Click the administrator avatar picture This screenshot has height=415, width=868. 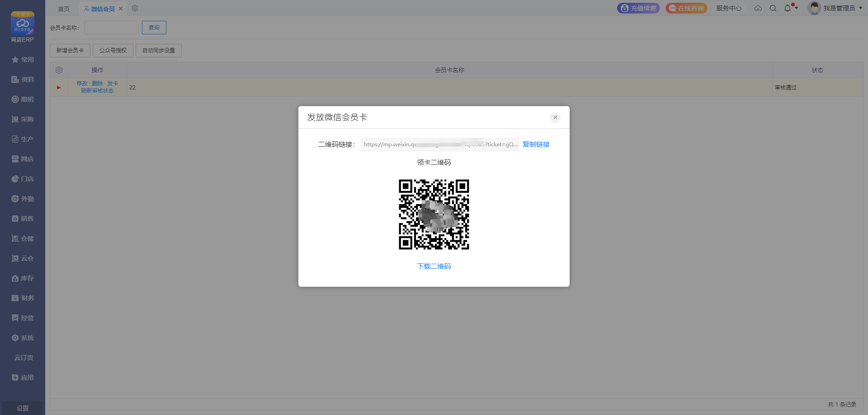point(814,8)
